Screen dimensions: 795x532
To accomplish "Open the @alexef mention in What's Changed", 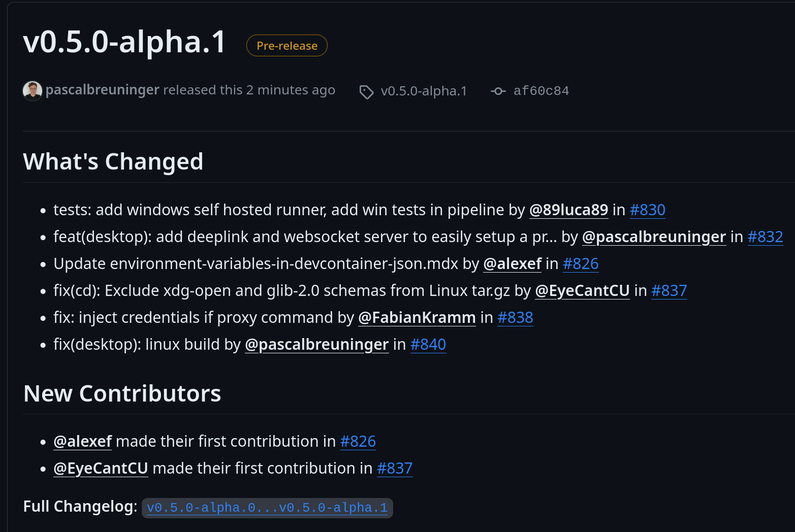I will click(x=512, y=264).
